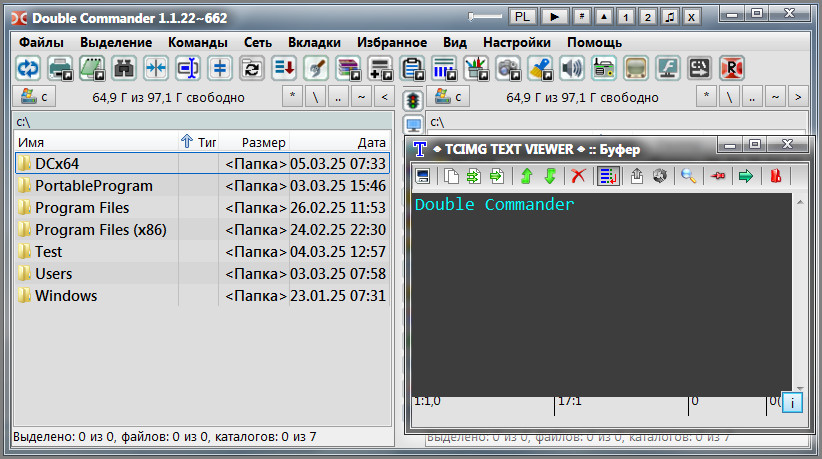Open the Вкладки menu

point(315,42)
